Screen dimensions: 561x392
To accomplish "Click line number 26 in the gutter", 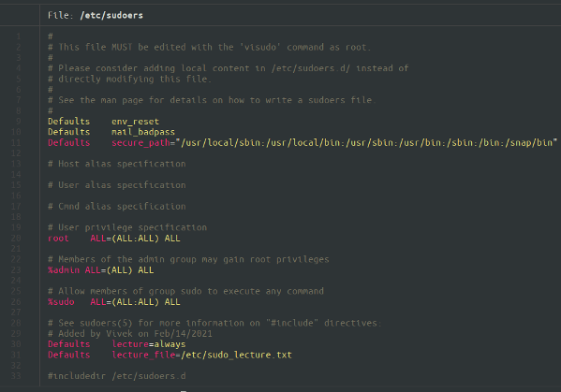I will coord(16,302).
